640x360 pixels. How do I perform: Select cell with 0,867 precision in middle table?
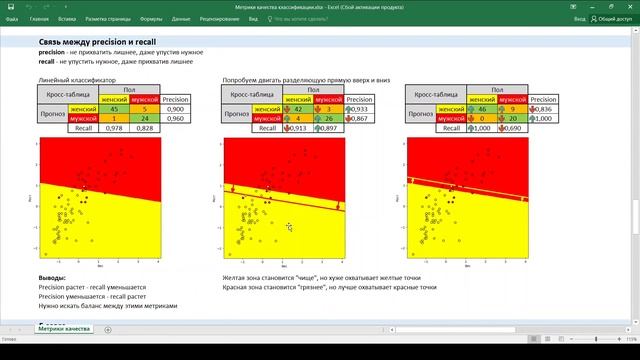[359, 118]
